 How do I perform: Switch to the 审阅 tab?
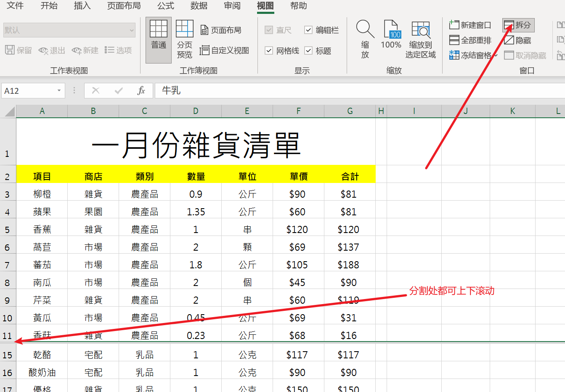pos(232,5)
